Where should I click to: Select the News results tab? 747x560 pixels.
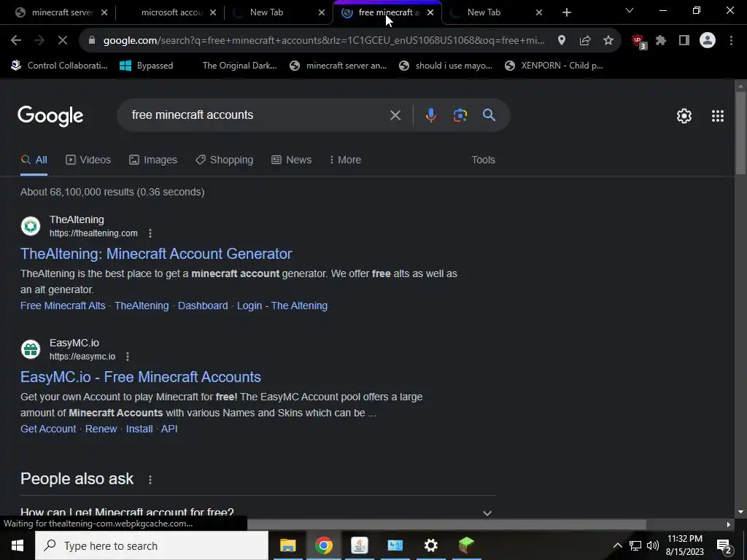coord(292,160)
